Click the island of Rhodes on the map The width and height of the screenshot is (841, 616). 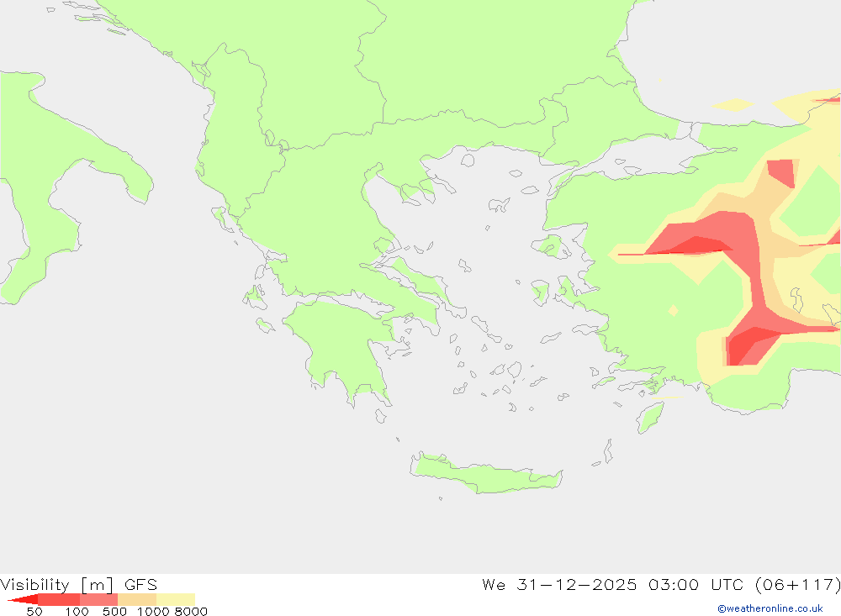[x=649, y=417]
